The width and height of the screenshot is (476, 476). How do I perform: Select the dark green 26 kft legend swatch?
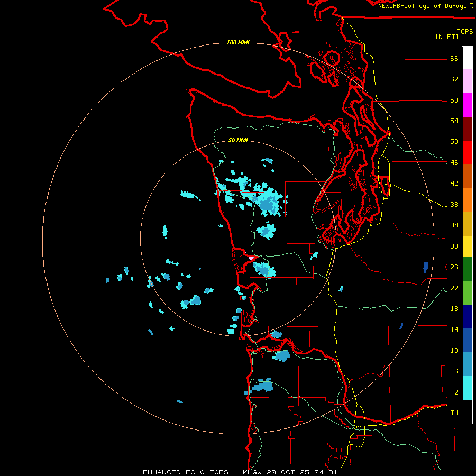coord(467,269)
